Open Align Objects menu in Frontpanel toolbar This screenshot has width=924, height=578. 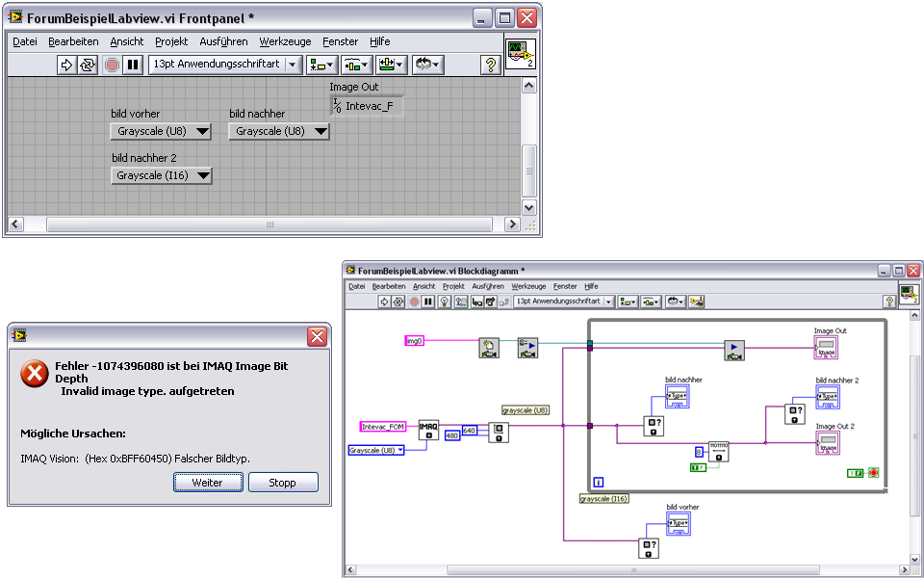coord(321,65)
